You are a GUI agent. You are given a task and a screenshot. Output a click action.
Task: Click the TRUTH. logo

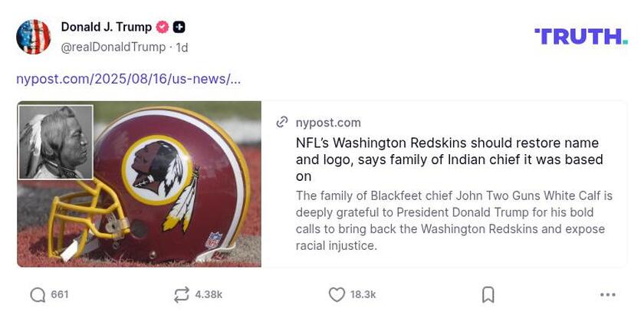580,36
